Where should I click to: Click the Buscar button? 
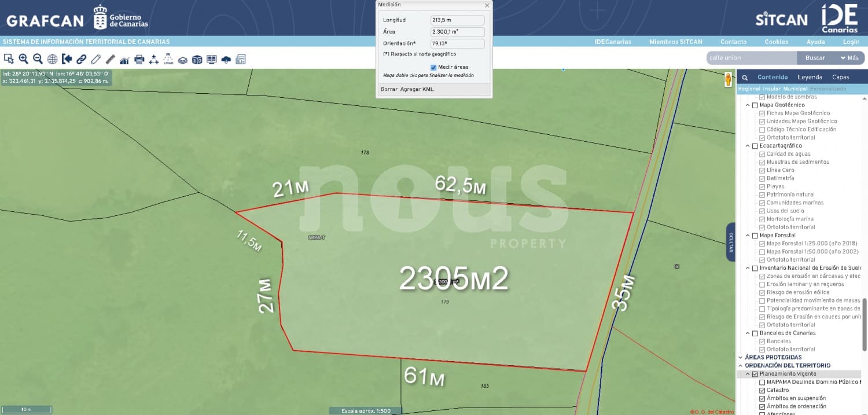815,58
